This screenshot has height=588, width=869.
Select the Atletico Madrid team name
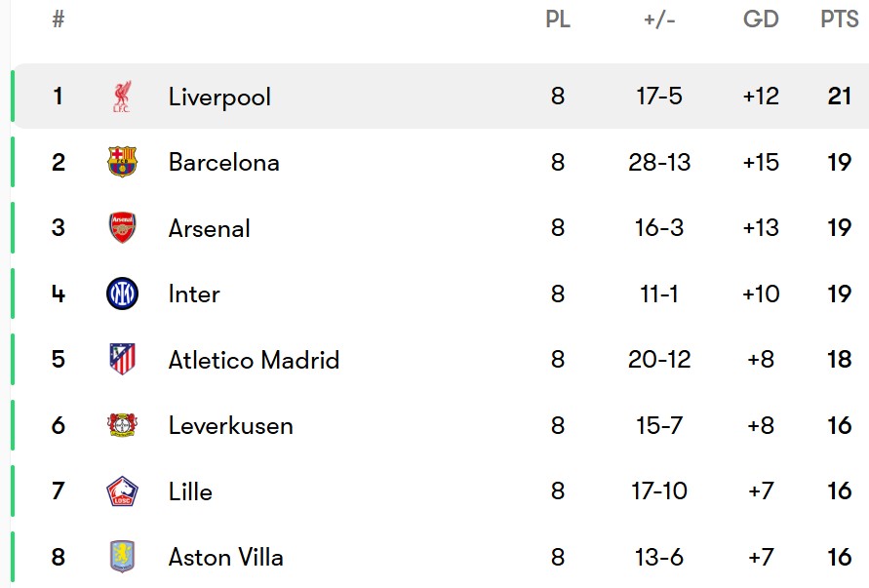[254, 360]
